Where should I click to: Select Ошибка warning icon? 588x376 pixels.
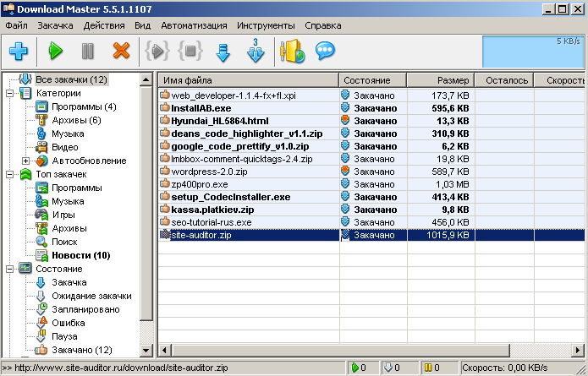pyautogui.click(x=41, y=323)
